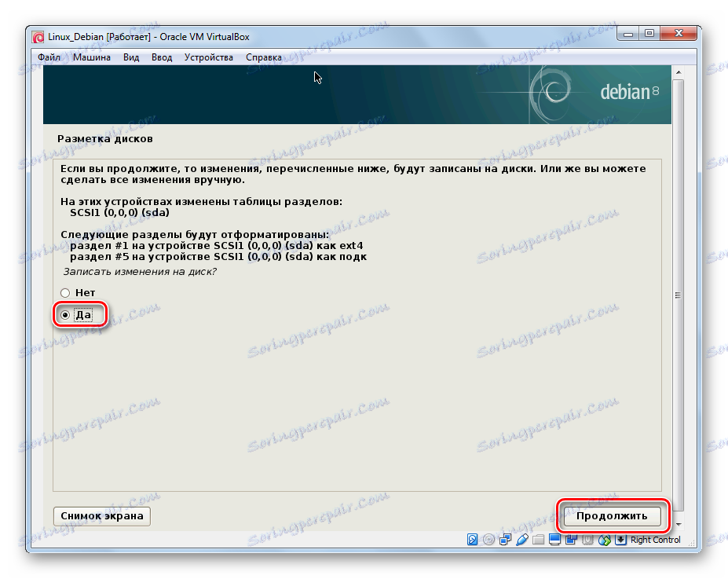The width and height of the screenshot is (728, 579).
Task: Click the Разметка дисков heading
Action: [x=105, y=139]
